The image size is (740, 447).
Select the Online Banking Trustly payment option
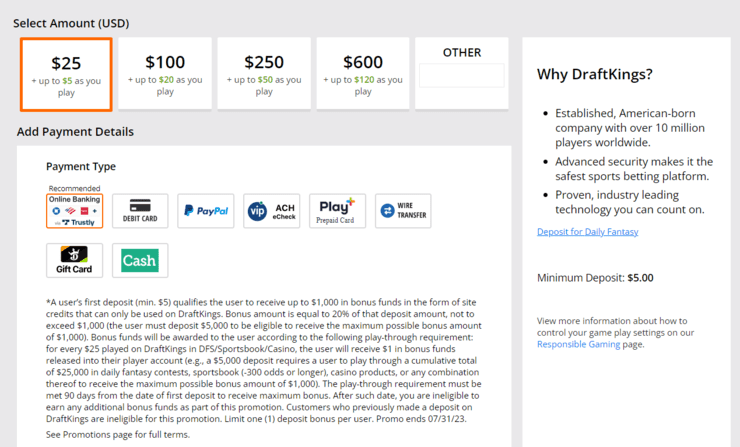[75, 211]
